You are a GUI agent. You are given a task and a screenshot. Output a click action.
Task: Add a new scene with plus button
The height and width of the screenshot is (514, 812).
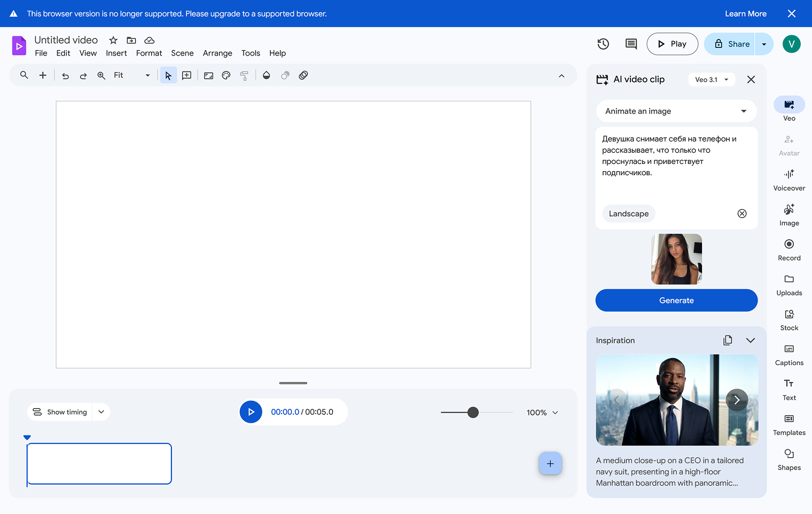point(550,463)
